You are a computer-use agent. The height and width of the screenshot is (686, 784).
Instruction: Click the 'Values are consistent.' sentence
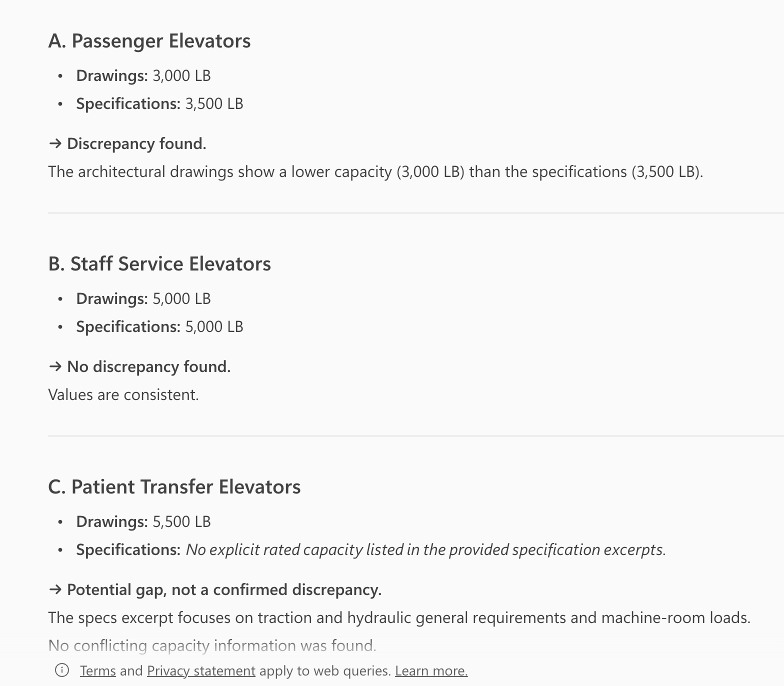123,395
